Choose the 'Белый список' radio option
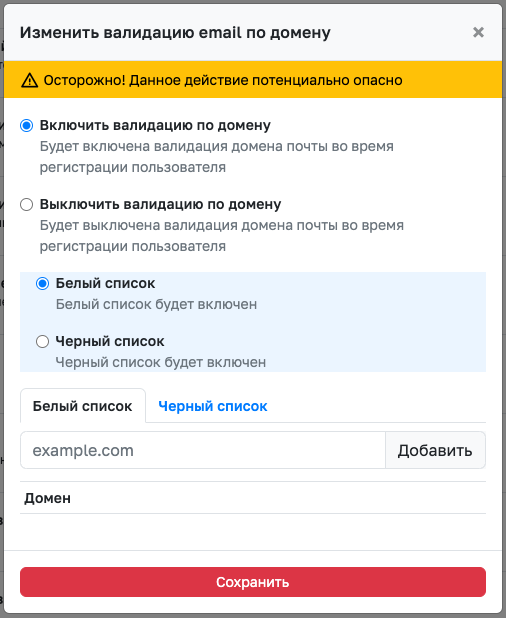This screenshot has height=618, width=506. point(43,283)
